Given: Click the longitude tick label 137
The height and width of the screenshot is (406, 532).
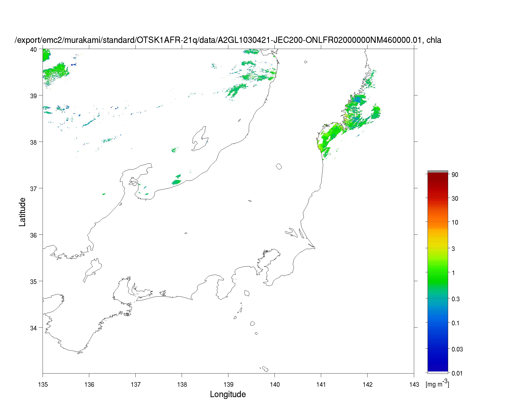Looking at the screenshot, I should tap(136, 384).
